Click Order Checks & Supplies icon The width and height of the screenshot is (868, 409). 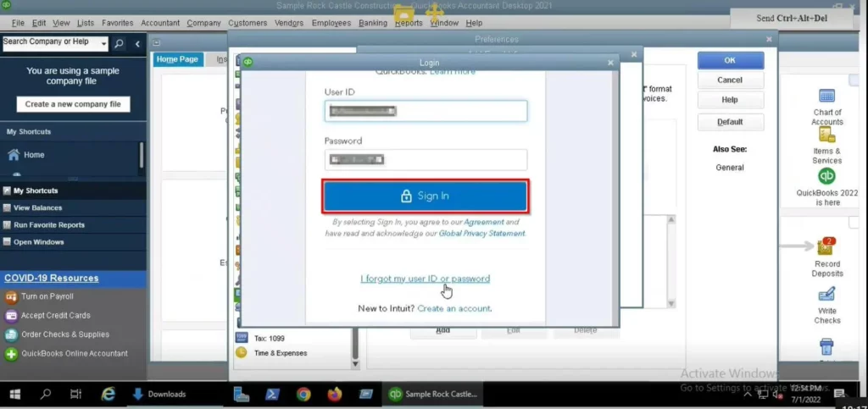click(11, 335)
